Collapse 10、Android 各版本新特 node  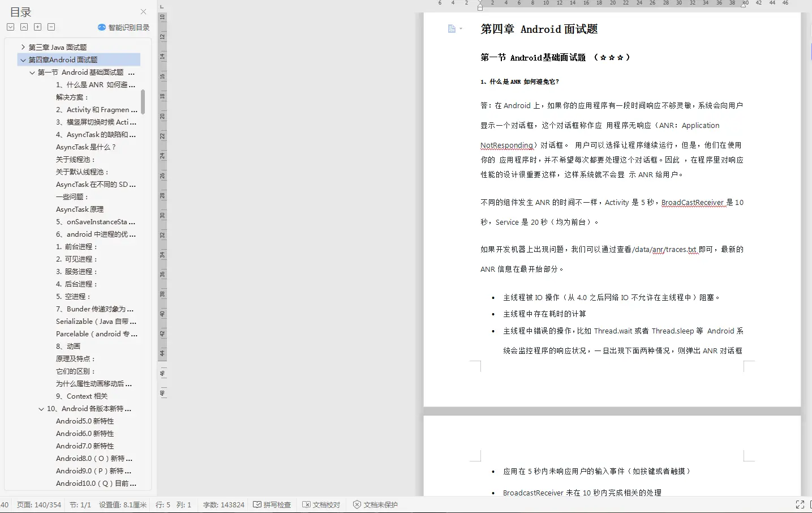point(41,409)
